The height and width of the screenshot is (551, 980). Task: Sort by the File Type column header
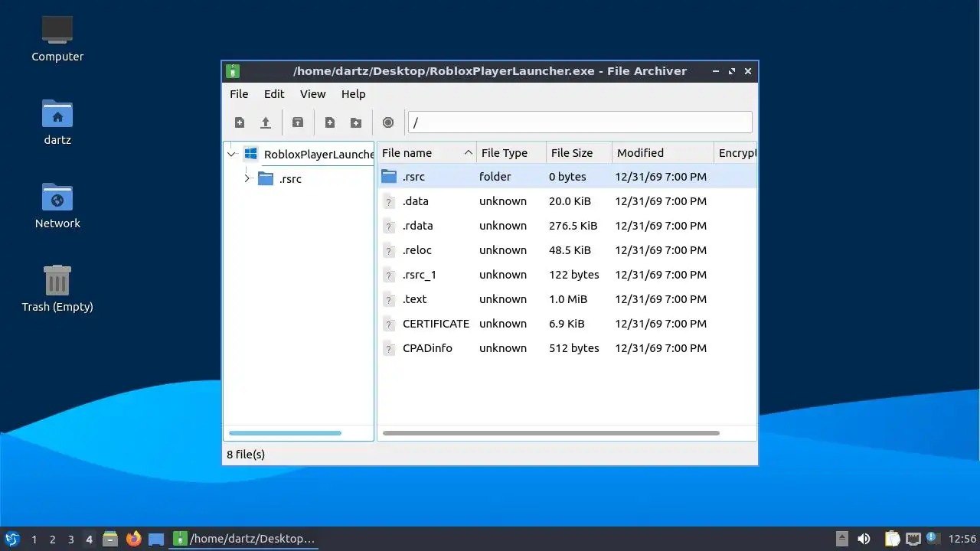[x=511, y=152]
